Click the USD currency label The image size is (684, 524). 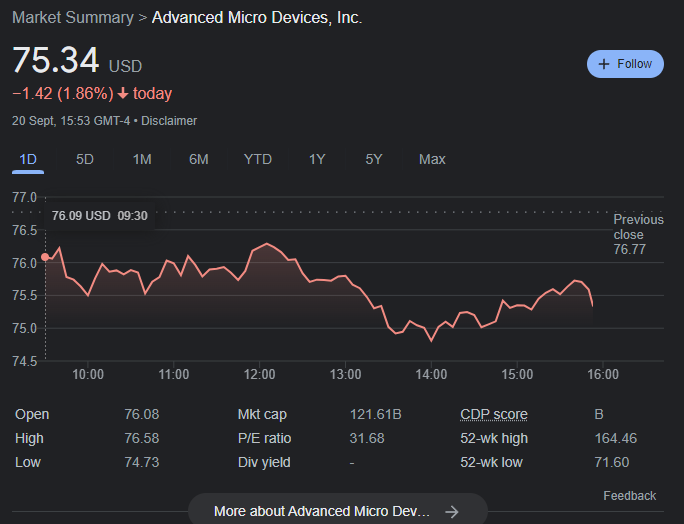pyautogui.click(x=125, y=66)
